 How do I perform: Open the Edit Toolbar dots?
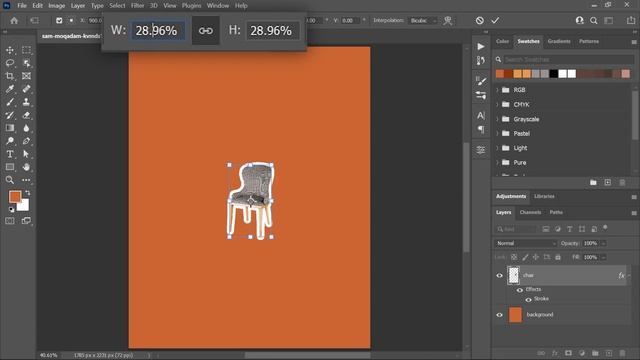[x=26, y=180]
